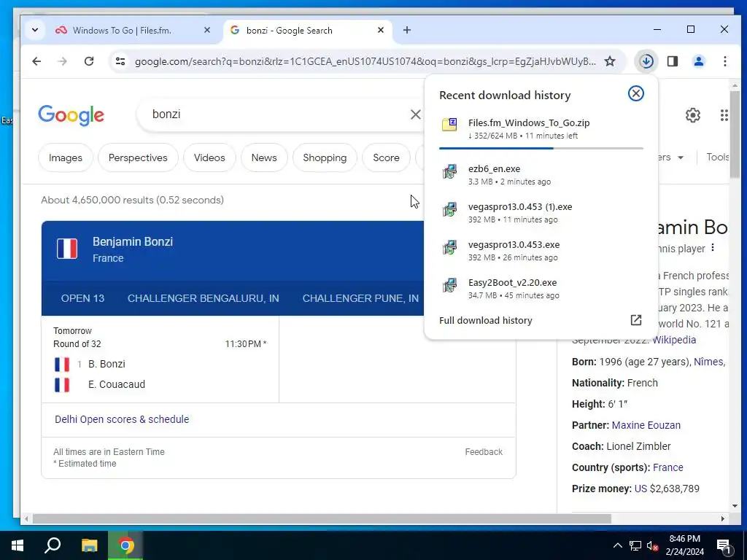Open the Wikipedia link in knowledge panel
This screenshot has width=747, height=560.
673,340
